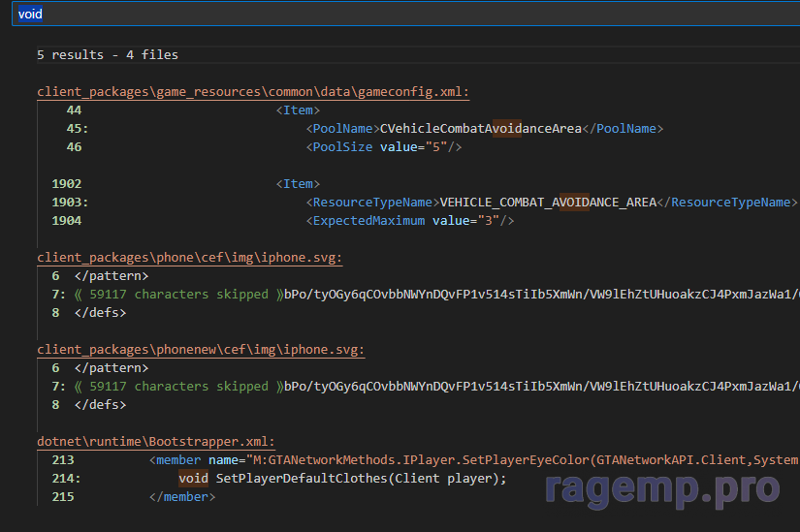Screen dimensions: 800x532
Task: Click the PoolSize value="5" line
Action: pos(384,147)
